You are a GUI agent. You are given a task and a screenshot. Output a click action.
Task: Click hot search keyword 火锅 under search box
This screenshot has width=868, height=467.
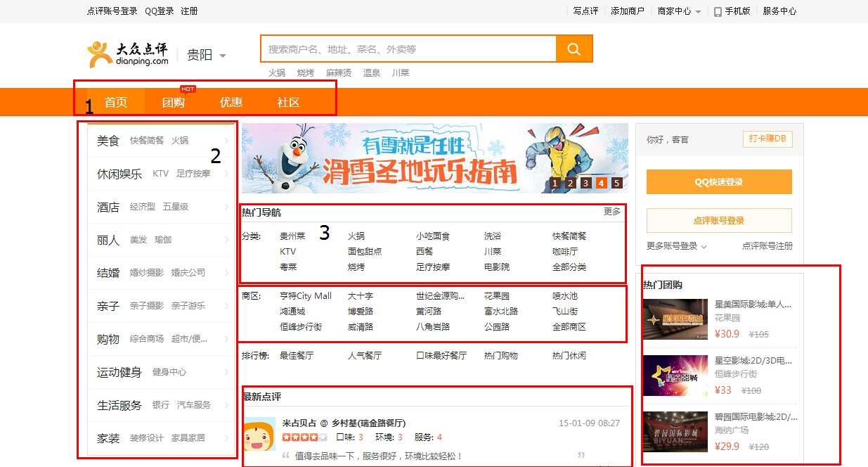[x=277, y=72]
